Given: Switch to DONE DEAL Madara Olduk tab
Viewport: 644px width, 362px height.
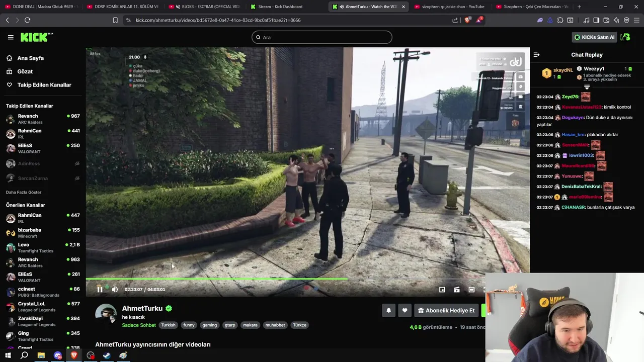Looking at the screenshot, I should [x=41, y=7].
